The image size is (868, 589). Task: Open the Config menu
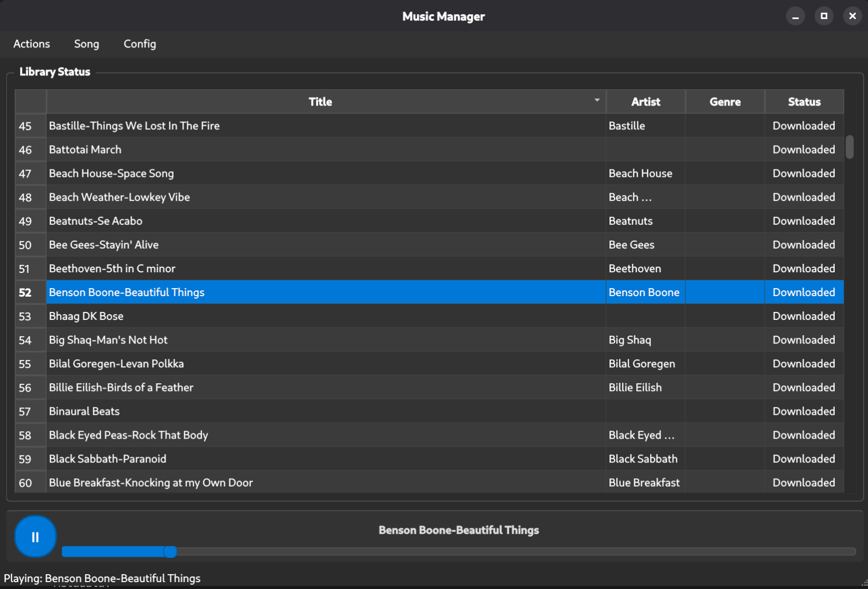point(140,44)
